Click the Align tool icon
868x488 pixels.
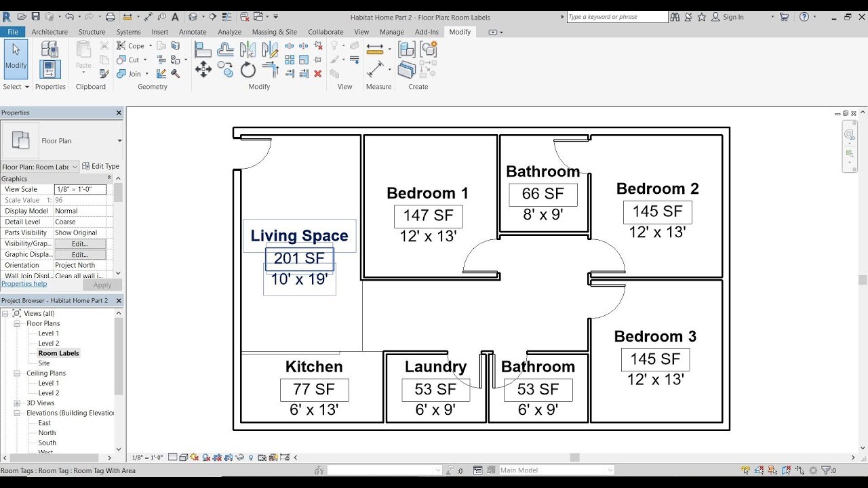click(203, 49)
